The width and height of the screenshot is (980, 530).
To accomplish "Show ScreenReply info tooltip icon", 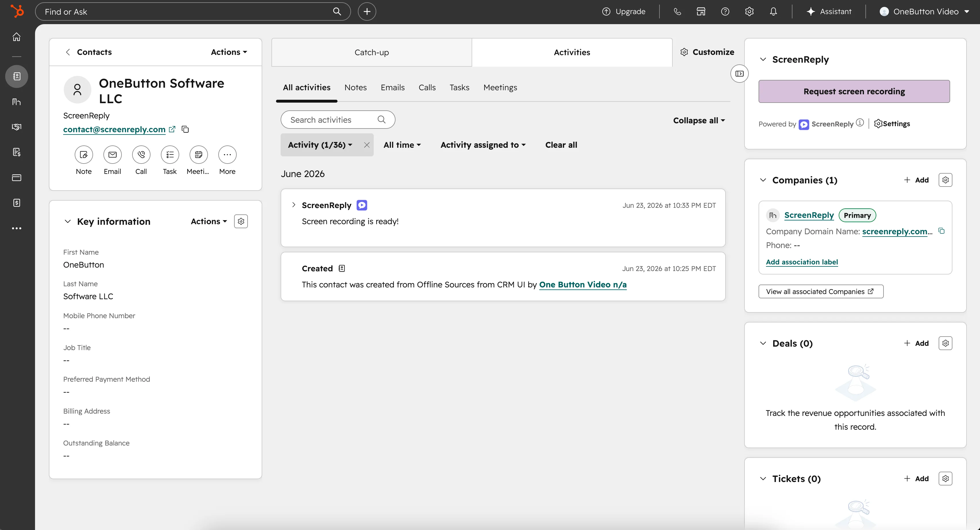I will click(x=860, y=123).
